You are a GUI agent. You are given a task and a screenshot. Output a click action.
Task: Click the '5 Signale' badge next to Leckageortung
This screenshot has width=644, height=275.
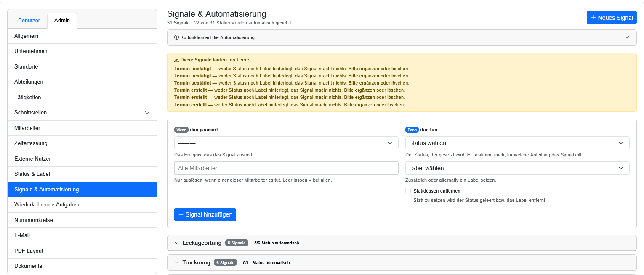[237, 243]
